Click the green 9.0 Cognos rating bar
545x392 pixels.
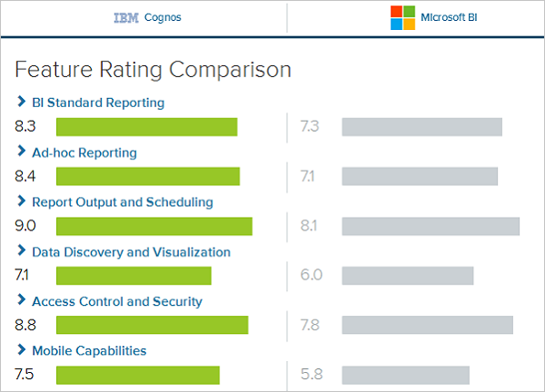coord(154,226)
